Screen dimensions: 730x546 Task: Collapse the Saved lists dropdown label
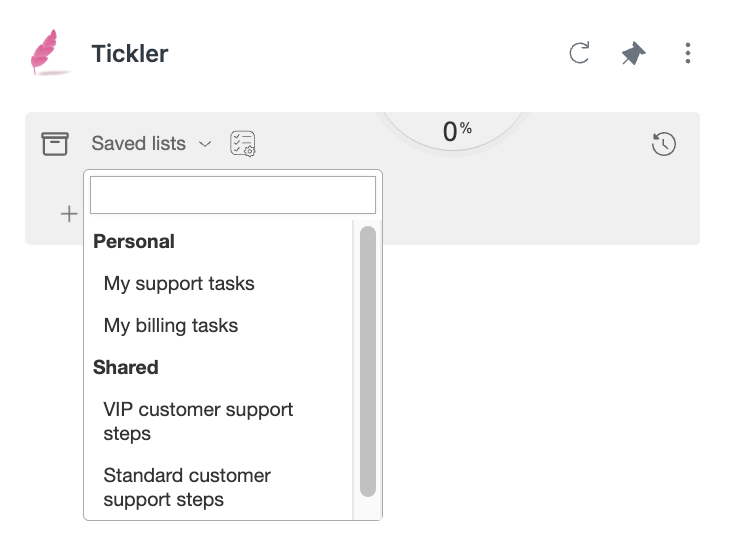pos(139,143)
